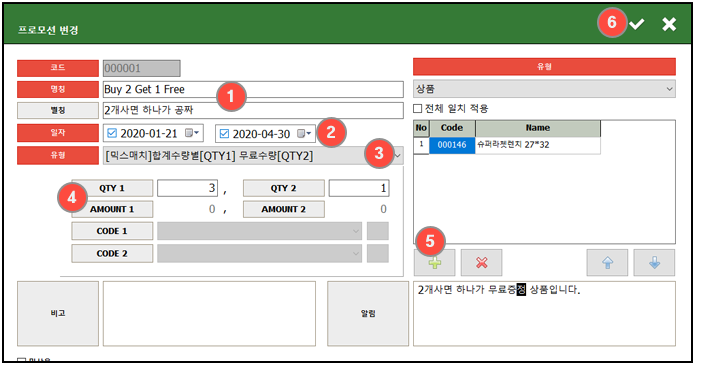Toggle the end date 2020-04-30 checkbox

click(x=224, y=134)
